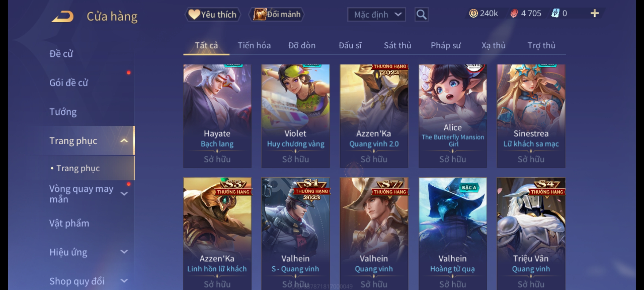Open Gói đề cử in sidebar
The height and width of the screenshot is (290, 644).
(69, 83)
